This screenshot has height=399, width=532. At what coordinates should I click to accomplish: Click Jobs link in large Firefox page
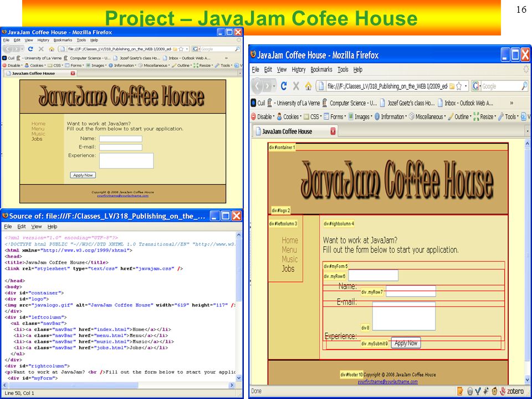[288, 269]
